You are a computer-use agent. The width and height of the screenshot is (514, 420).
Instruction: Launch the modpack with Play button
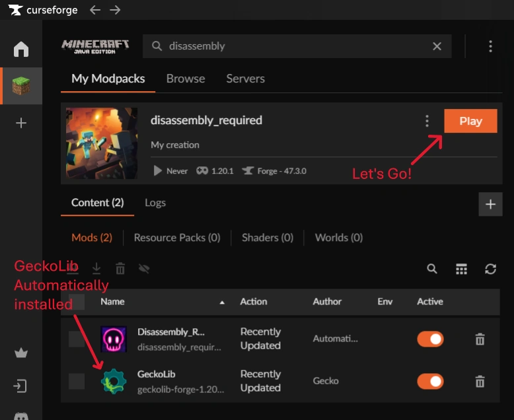click(x=470, y=121)
